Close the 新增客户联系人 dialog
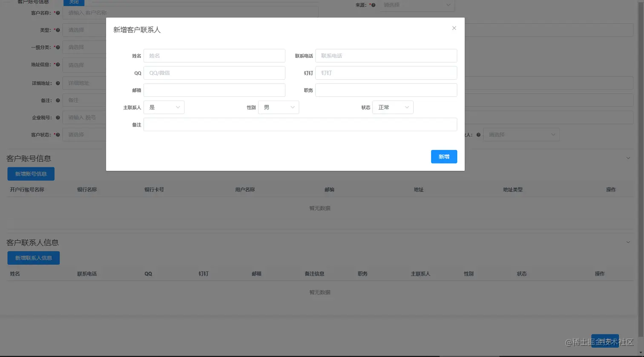This screenshot has width=644, height=357. coord(454,28)
